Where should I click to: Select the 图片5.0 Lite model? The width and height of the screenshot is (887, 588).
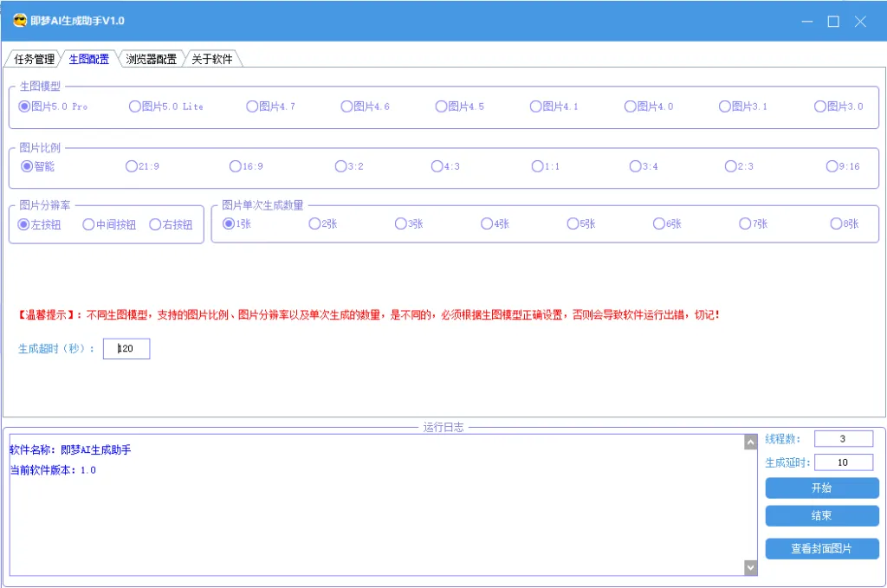165,107
